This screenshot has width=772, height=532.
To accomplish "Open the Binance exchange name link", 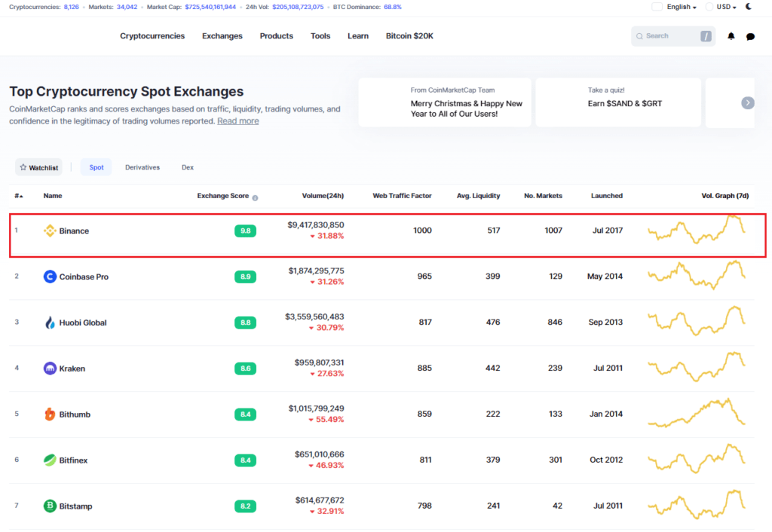I will [74, 231].
